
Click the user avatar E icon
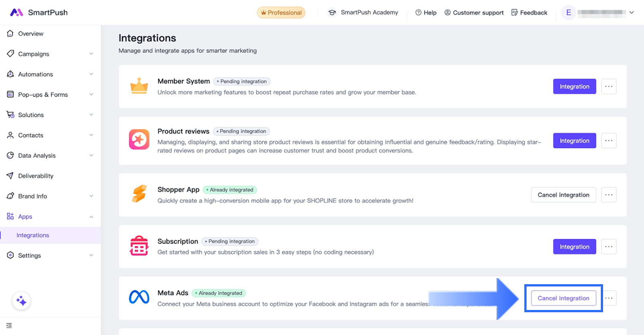568,12
